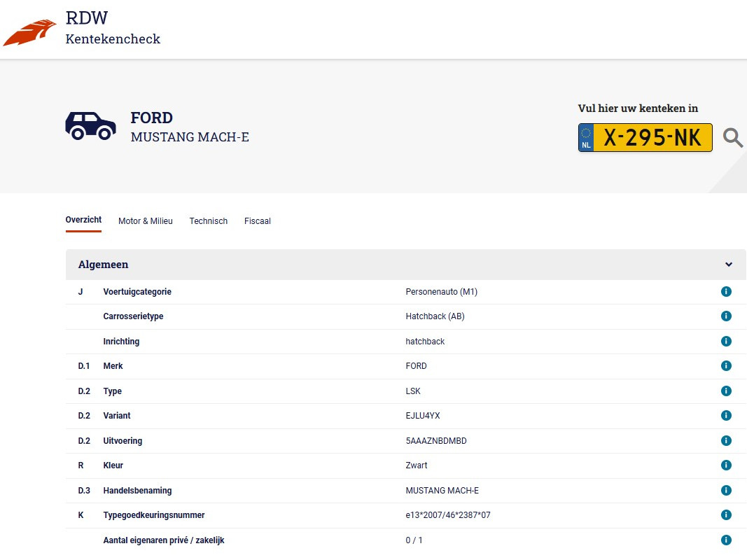Open info icon for Inrichting row
The height and width of the screenshot is (560, 747).
(726, 341)
